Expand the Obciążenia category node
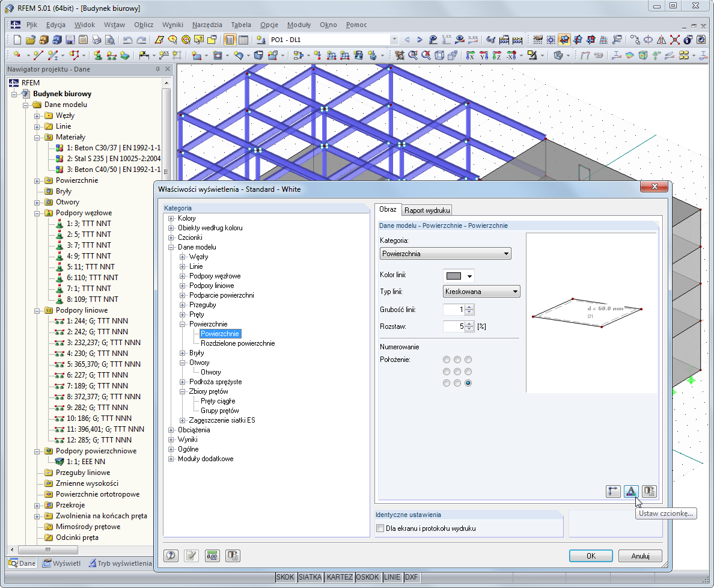The image size is (714, 588). point(171,430)
